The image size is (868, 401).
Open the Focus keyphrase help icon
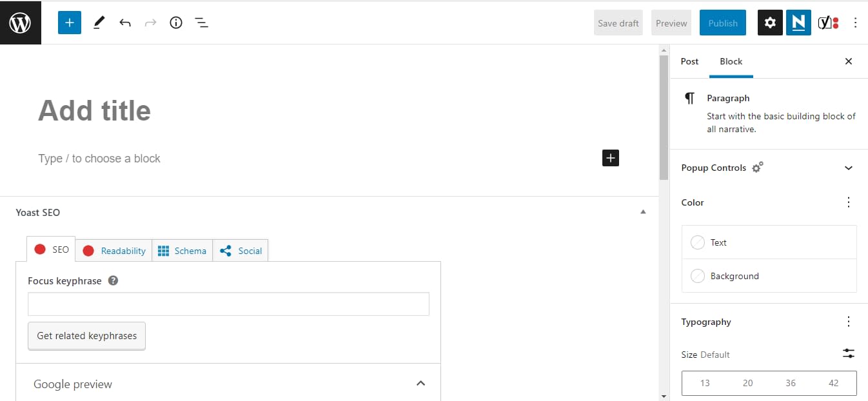click(x=113, y=280)
